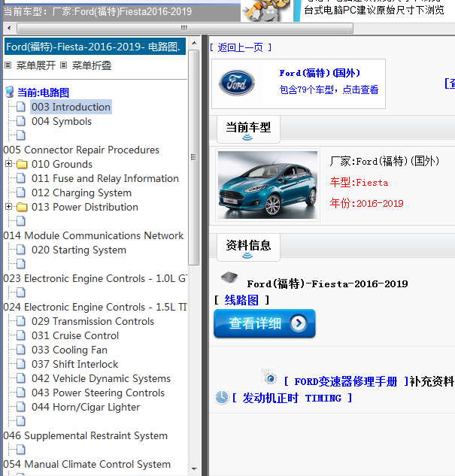Select the 资料信息 tab

click(x=248, y=247)
